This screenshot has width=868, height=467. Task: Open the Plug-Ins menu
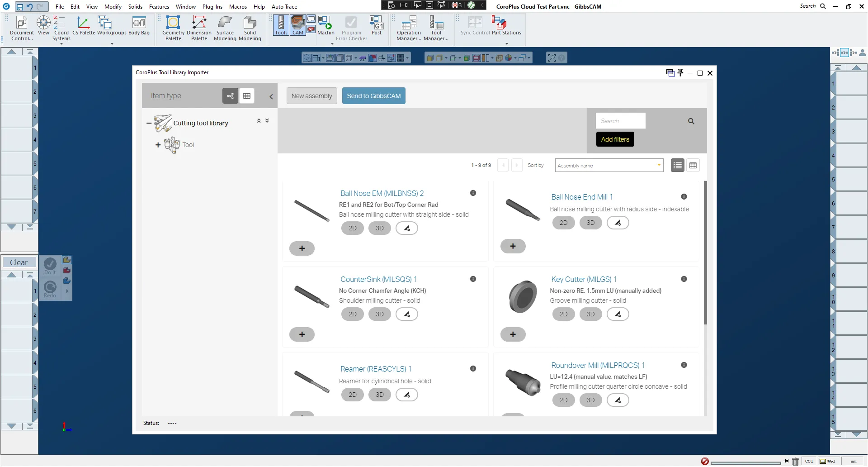[x=212, y=7]
